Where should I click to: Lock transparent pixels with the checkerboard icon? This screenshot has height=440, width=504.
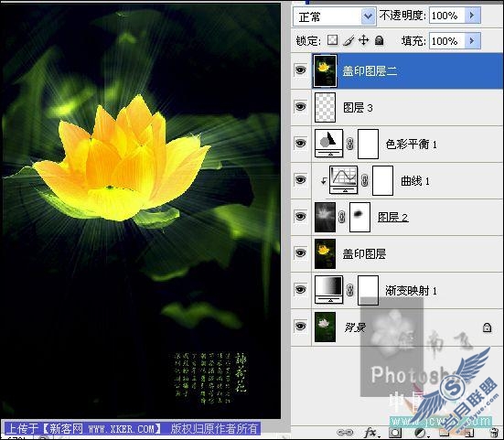coord(332,40)
